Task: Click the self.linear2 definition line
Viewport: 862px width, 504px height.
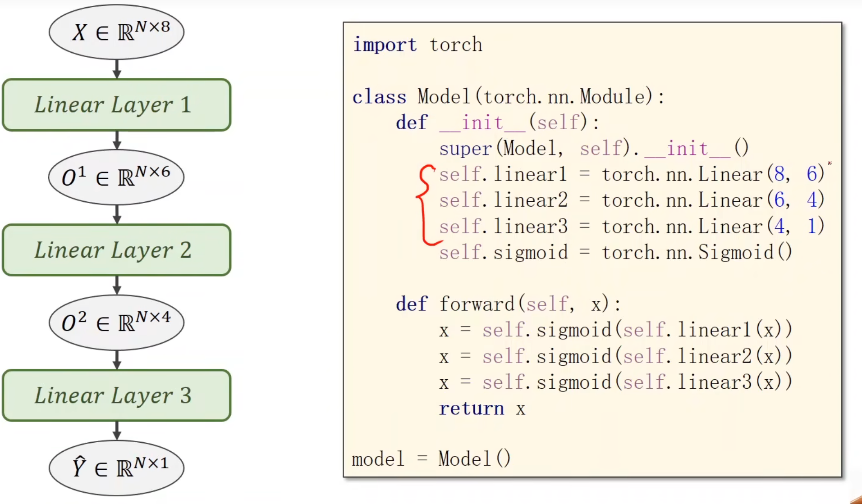Action: coord(631,200)
